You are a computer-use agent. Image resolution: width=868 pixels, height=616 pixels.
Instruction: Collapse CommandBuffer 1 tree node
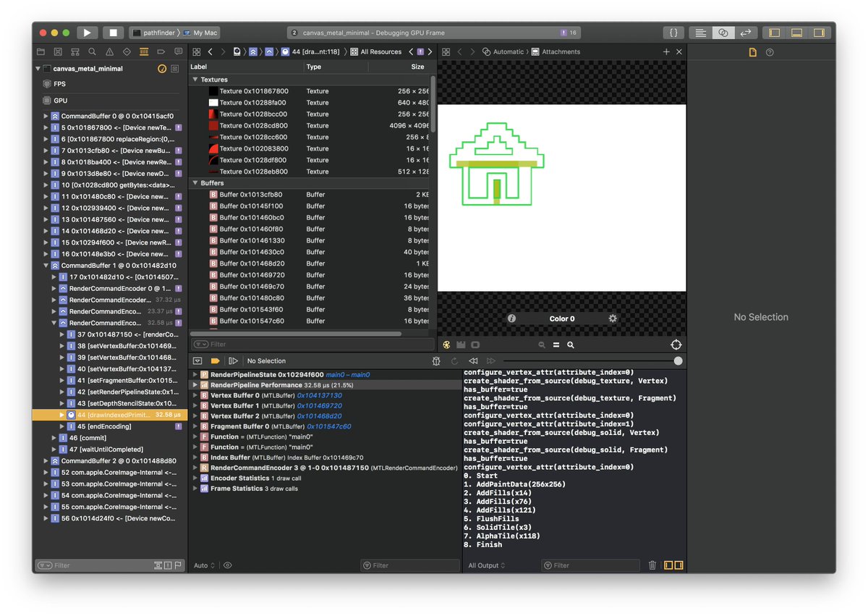tap(46, 266)
